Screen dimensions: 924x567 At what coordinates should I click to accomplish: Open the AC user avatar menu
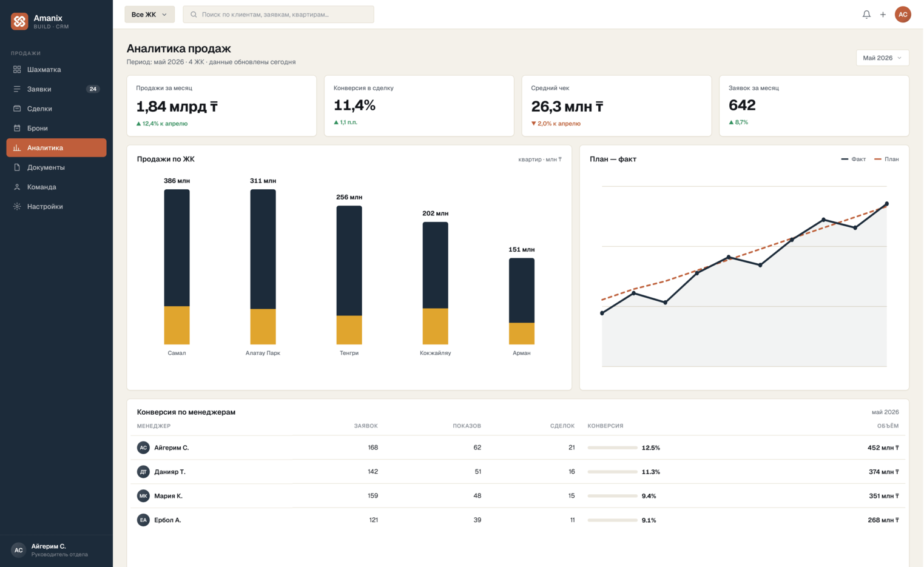(903, 15)
